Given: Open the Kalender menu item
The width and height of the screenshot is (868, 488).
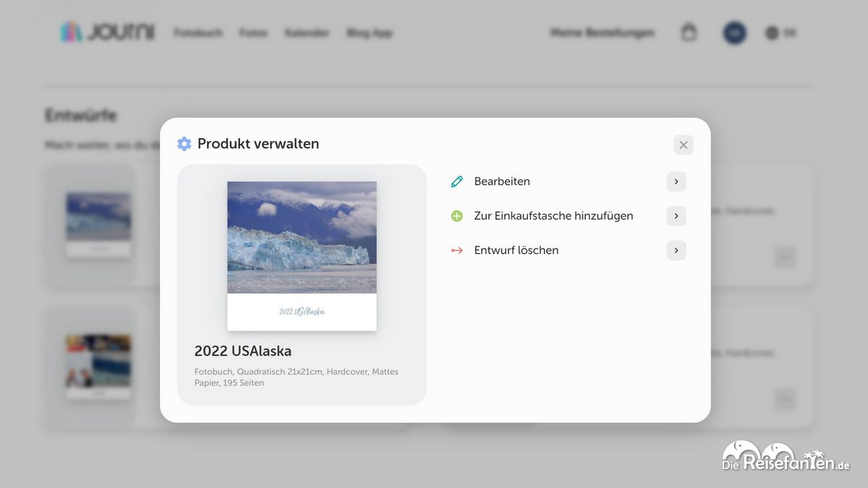Looking at the screenshot, I should pos(307,33).
